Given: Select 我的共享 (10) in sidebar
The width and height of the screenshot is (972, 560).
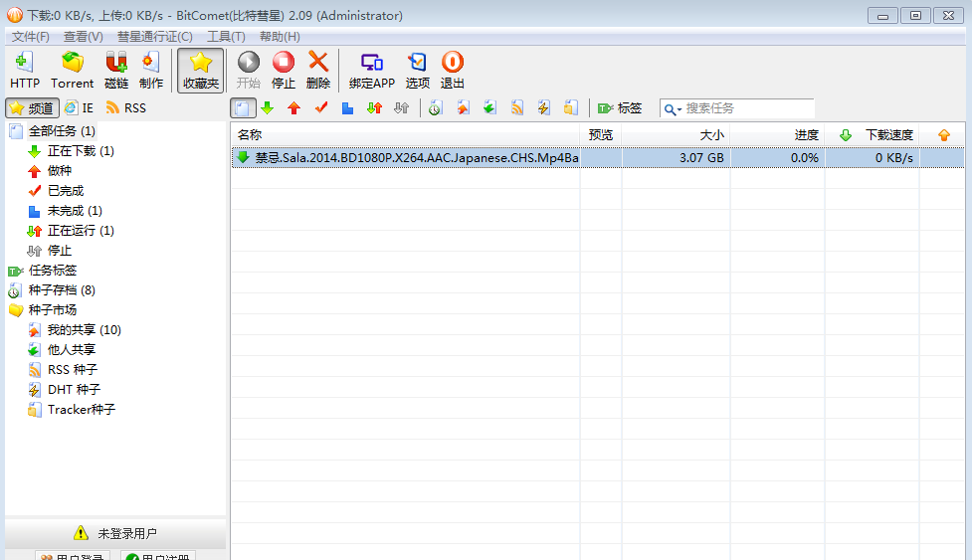Looking at the screenshot, I should 85,329.
